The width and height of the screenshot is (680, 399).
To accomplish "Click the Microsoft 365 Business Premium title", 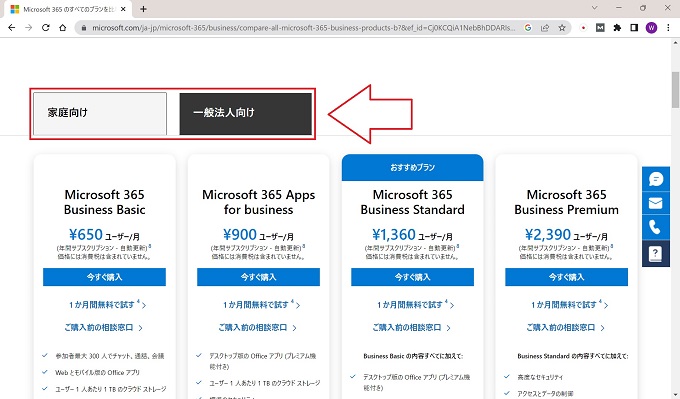I will tap(566, 202).
